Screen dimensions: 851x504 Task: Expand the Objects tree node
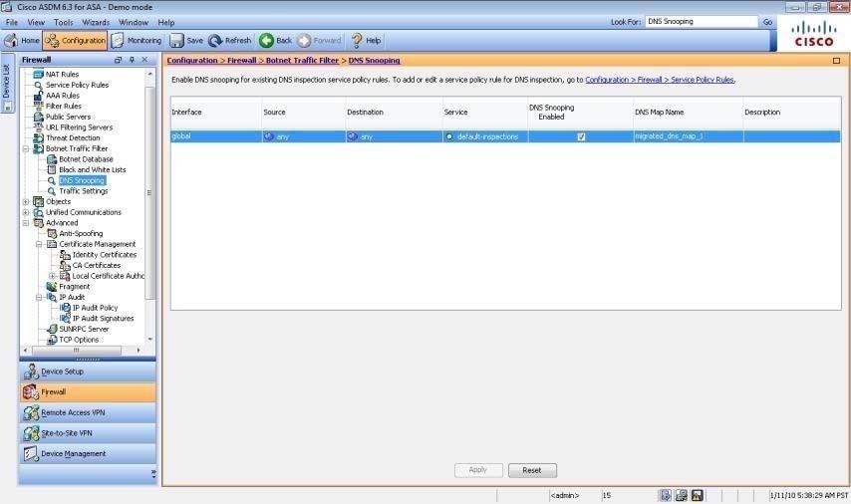[x=26, y=202]
